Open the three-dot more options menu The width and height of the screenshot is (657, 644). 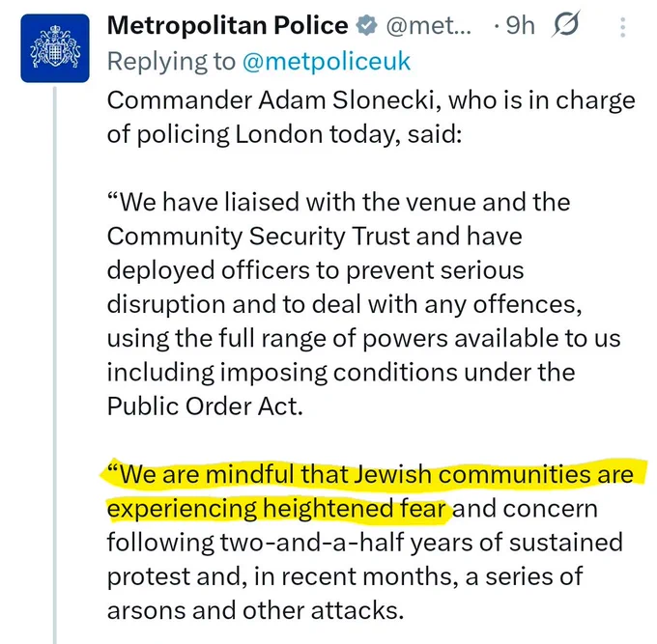pyautogui.click(x=622, y=27)
